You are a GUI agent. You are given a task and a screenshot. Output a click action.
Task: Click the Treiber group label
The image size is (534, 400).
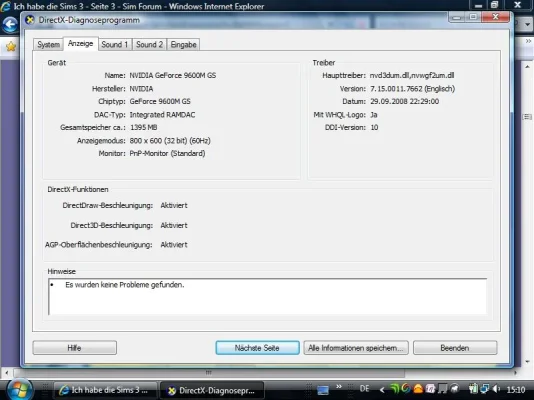324,63
